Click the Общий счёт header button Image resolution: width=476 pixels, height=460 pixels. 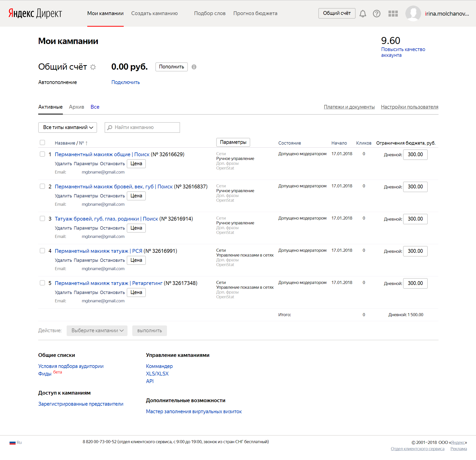[337, 13]
